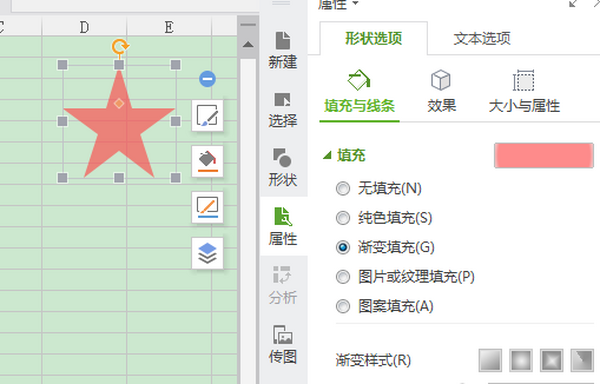
Task: Collapse the 填充 section triangle
Action: click(x=327, y=155)
